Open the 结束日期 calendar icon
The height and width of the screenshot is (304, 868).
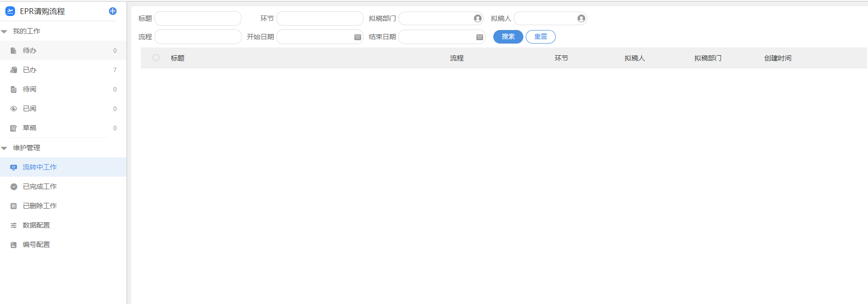click(480, 37)
